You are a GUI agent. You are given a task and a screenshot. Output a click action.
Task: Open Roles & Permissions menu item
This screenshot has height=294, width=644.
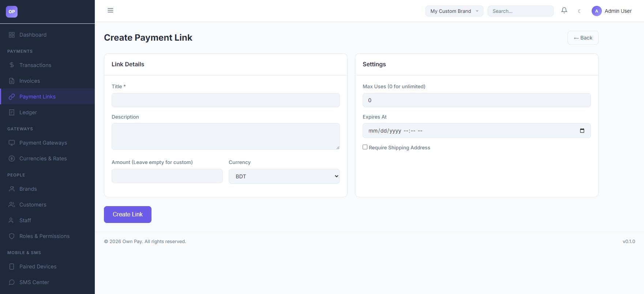point(47,236)
